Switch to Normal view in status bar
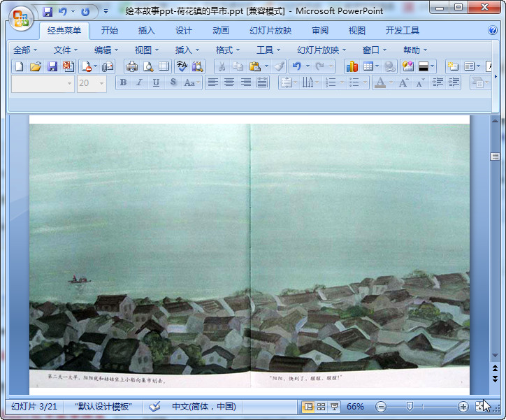 (308, 407)
